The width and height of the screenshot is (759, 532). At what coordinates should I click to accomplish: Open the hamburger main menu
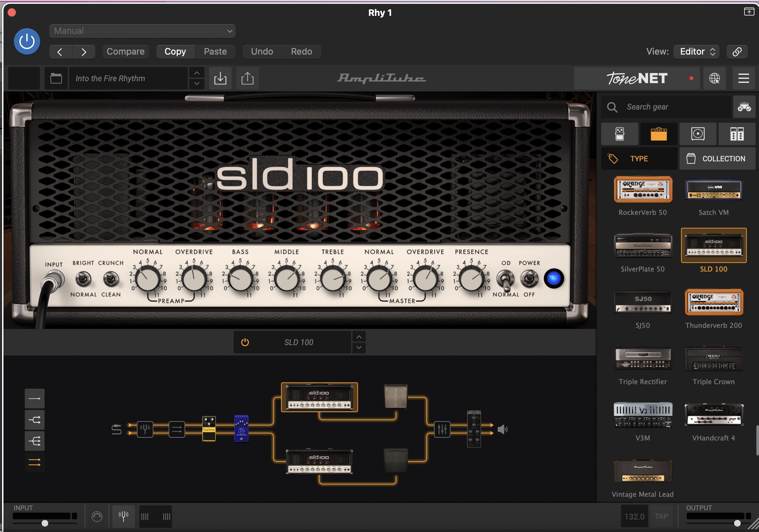[743, 78]
